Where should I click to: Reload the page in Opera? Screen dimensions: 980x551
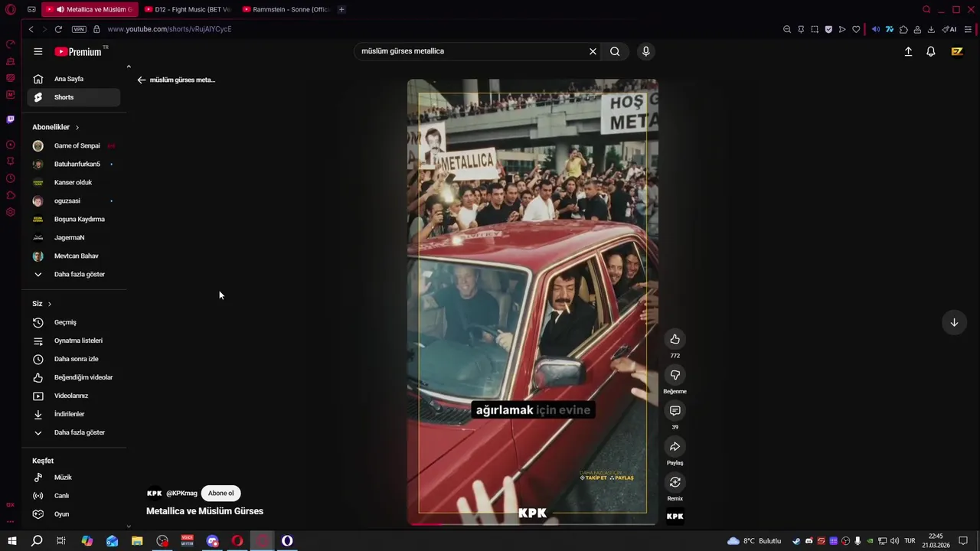point(58,29)
